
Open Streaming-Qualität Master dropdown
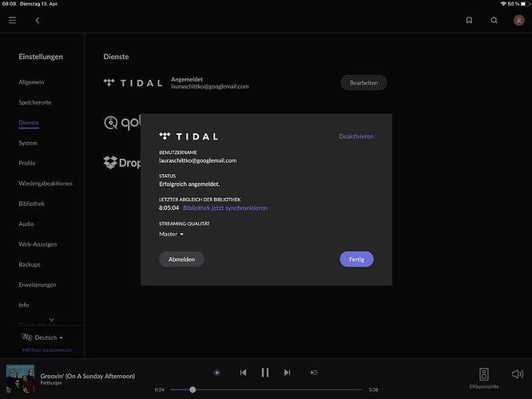[x=171, y=235]
